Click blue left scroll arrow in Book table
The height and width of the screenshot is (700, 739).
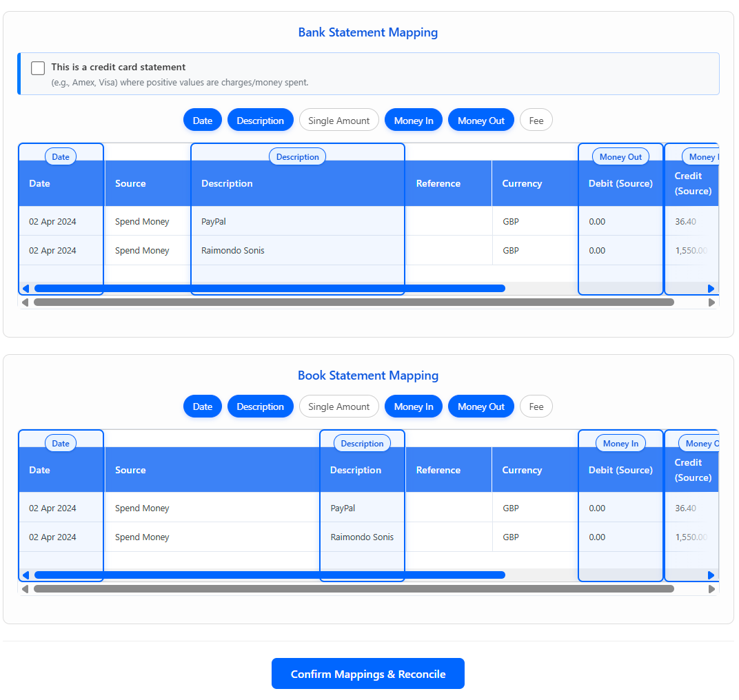26,575
